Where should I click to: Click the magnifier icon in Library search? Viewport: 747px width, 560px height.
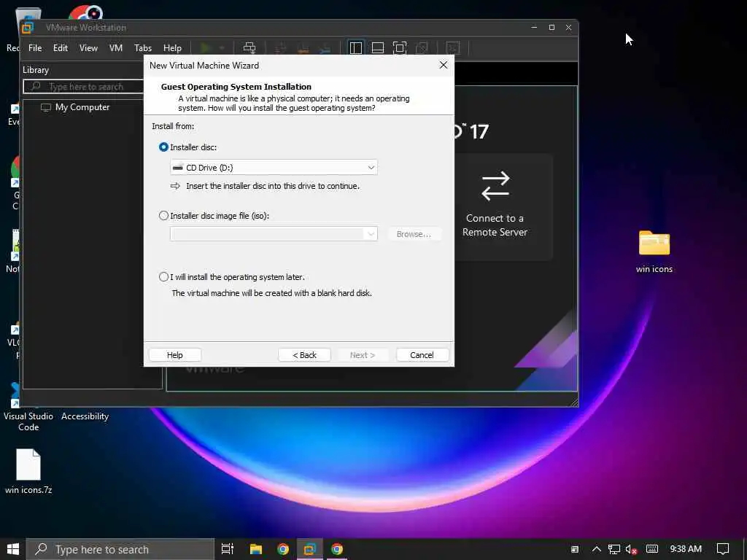(35, 86)
